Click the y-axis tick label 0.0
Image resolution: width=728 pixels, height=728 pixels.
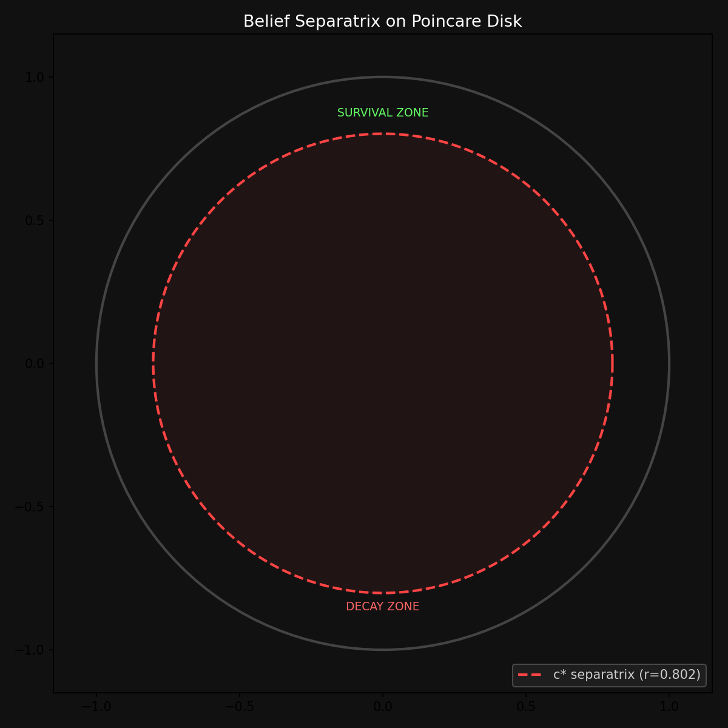point(36,363)
